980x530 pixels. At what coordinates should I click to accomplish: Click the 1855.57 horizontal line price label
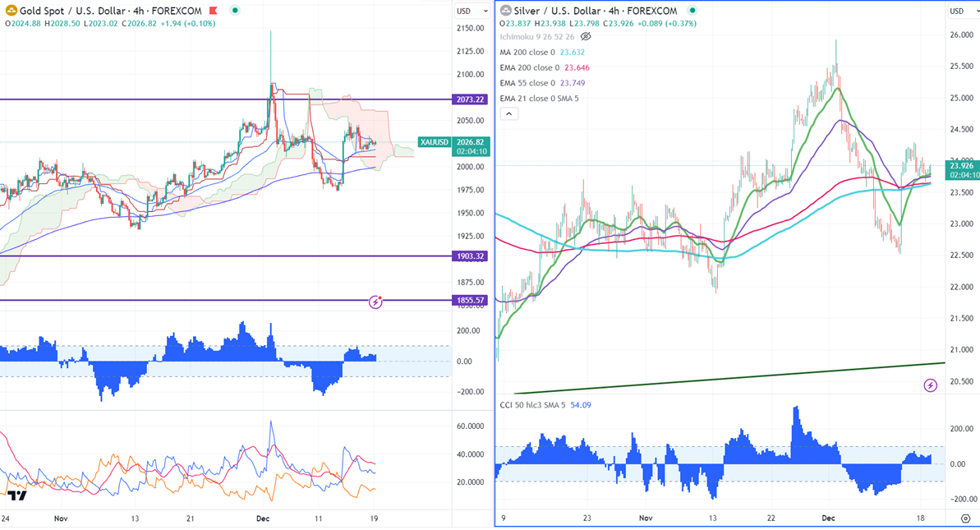click(x=471, y=300)
